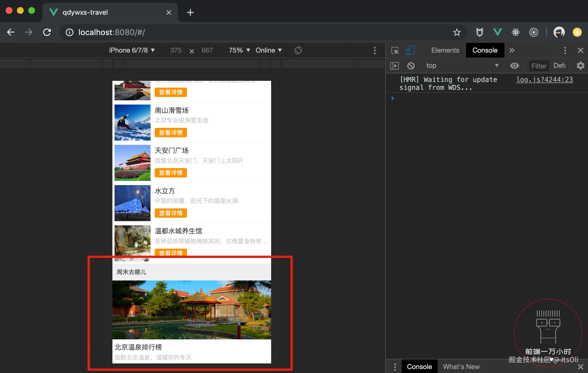Change the 75% zoom level
Viewport: 588px width, 373px height.
[x=239, y=50]
